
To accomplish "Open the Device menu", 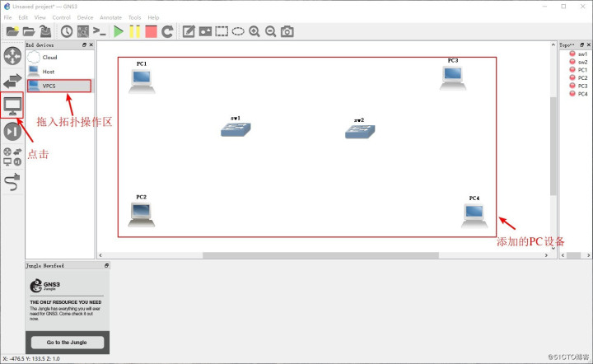I will (x=85, y=17).
